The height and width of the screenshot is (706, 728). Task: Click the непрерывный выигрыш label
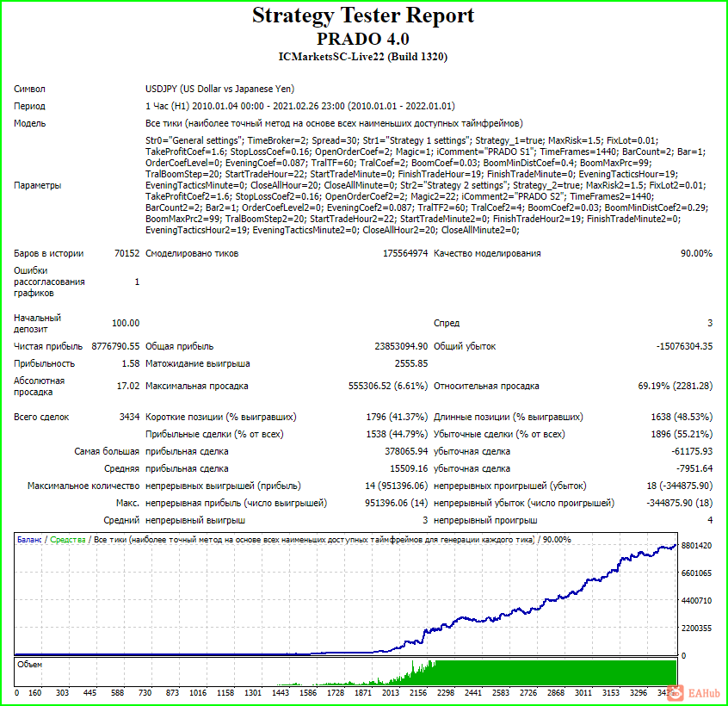[195, 520]
